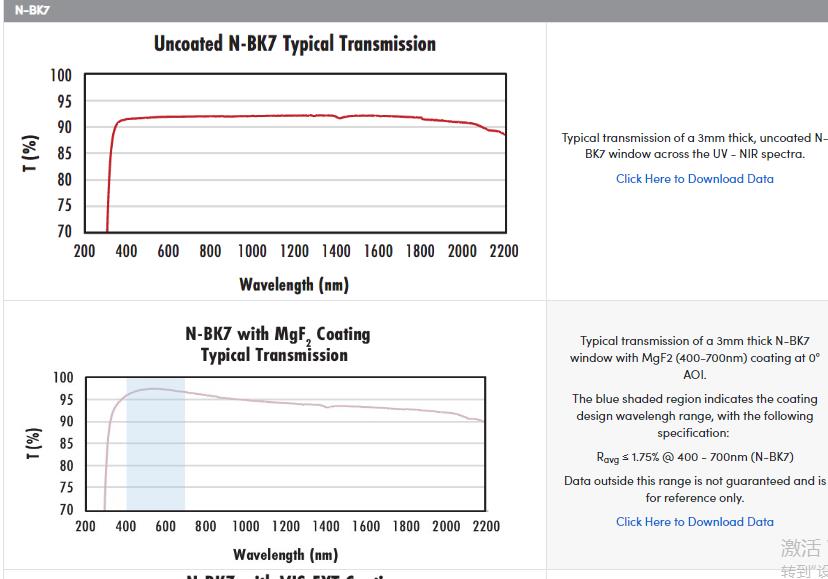Image resolution: width=828 pixels, height=579 pixels.
Task: Click the 'Data outside this range' disclaimer text
Action: point(694,489)
